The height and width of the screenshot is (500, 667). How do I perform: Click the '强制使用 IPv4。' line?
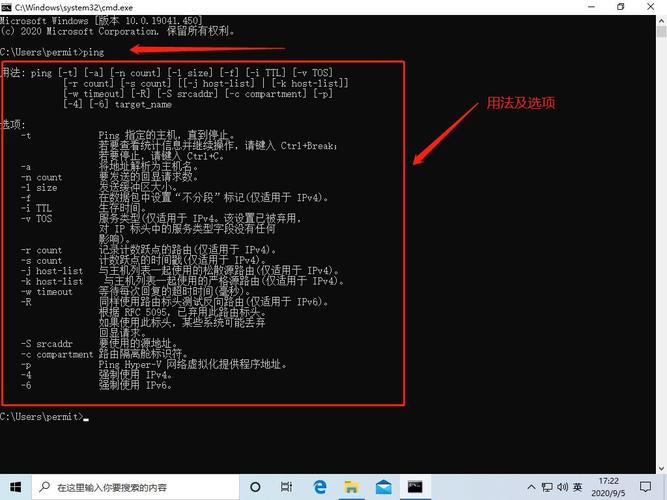click(135, 375)
